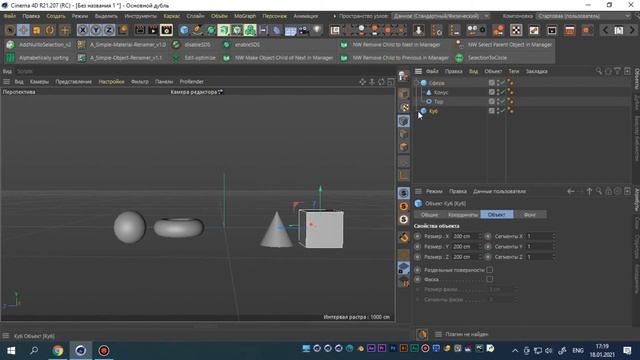
Task: Toggle visibility dots for the Куб object
Action: [498, 111]
